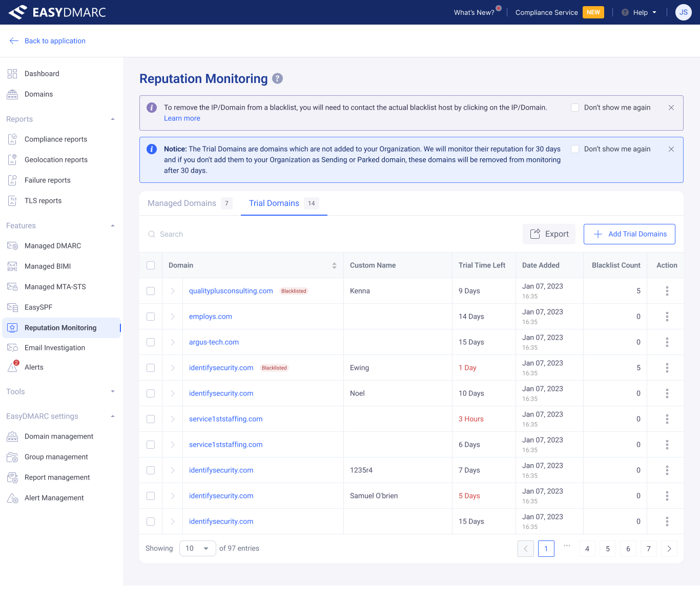Click the Managed BIMI icon

pos(12,266)
